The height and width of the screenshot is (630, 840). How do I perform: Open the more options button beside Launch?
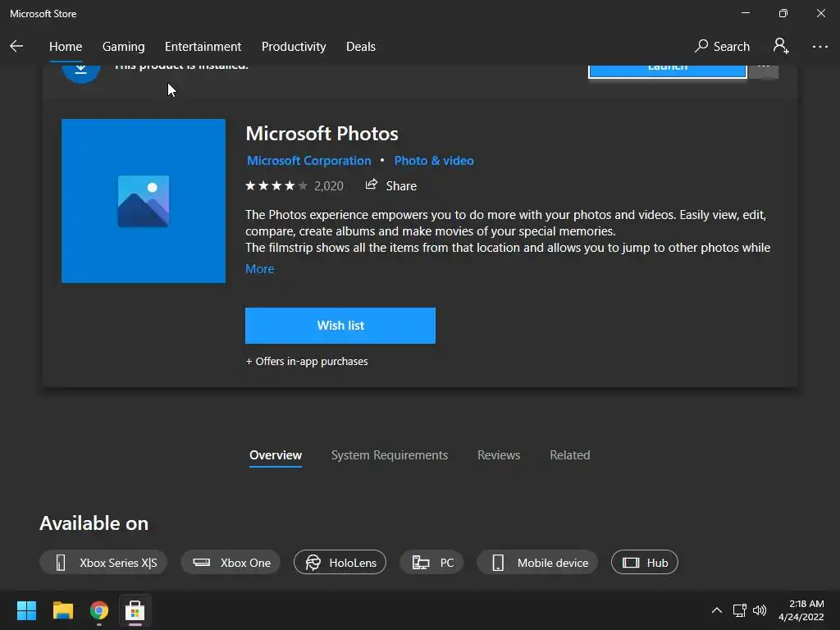click(764, 71)
